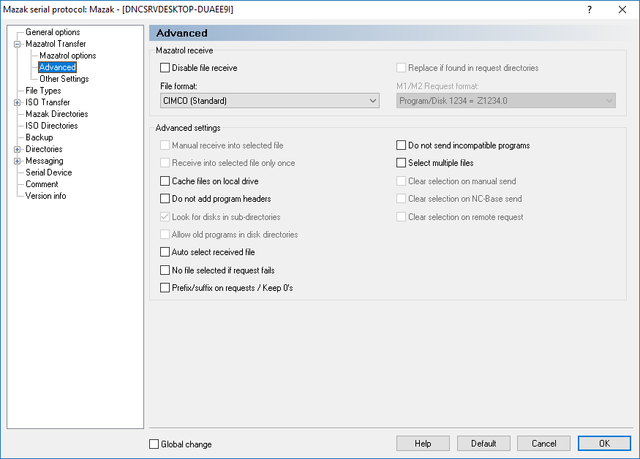Toggle Clear selection on manual send
640x459 pixels.
(x=401, y=181)
